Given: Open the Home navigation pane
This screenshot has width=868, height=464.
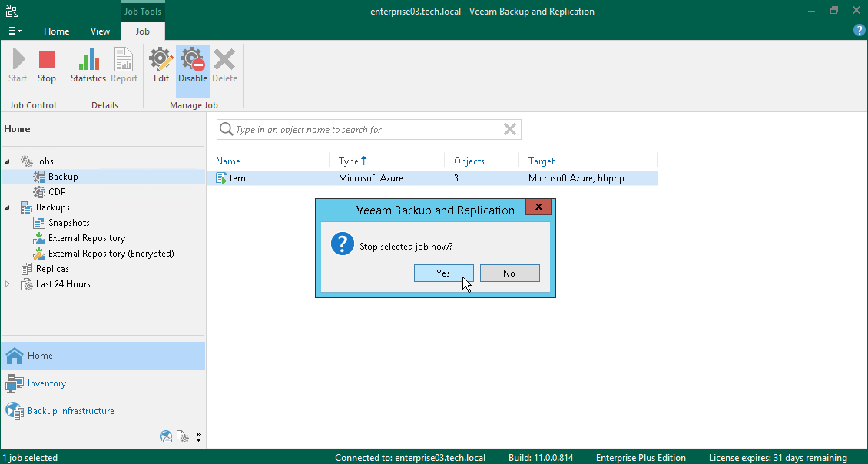Looking at the screenshot, I should (103, 356).
